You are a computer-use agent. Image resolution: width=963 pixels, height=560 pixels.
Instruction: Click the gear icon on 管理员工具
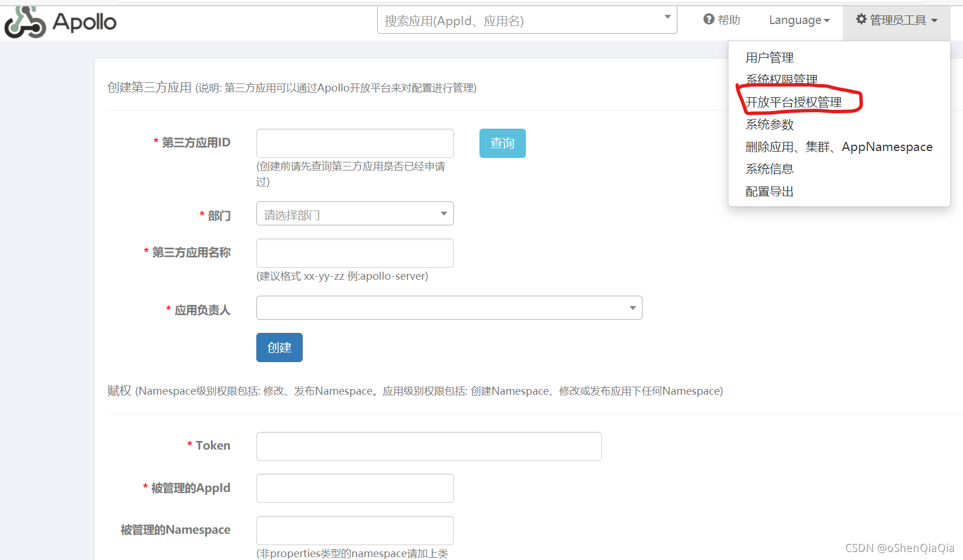click(x=862, y=19)
